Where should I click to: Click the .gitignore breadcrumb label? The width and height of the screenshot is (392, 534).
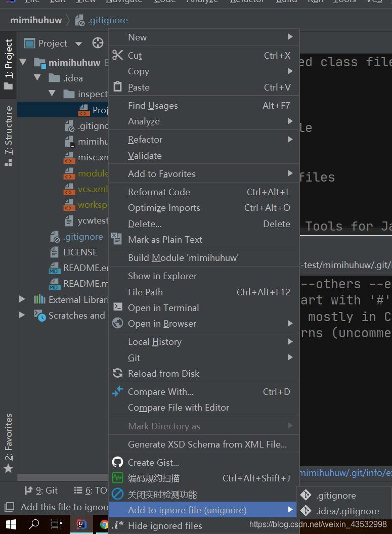(108, 20)
